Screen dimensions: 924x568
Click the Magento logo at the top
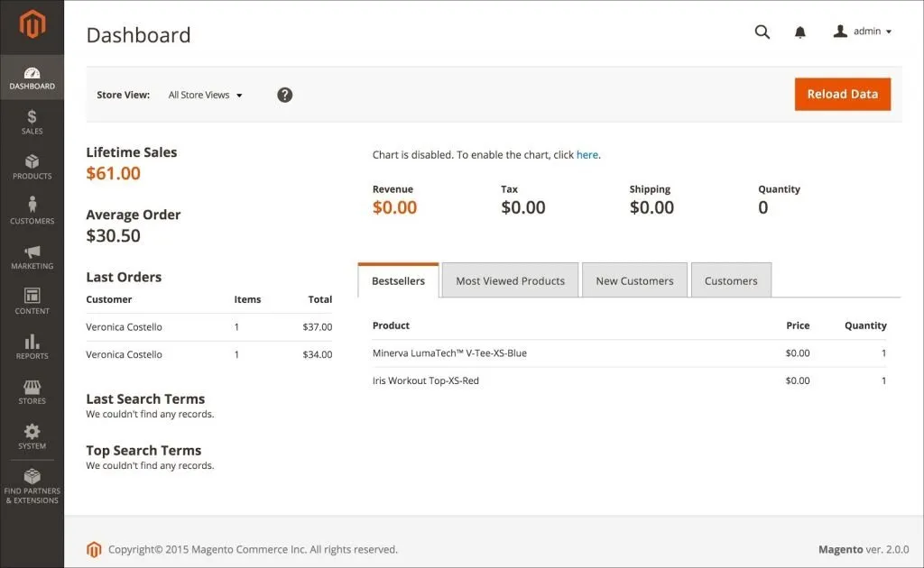(32, 26)
